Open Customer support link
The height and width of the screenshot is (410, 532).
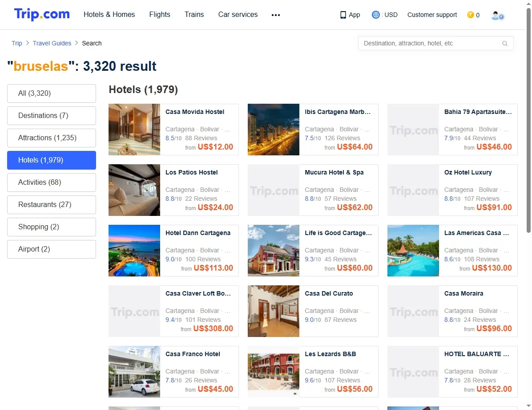click(x=432, y=15)
